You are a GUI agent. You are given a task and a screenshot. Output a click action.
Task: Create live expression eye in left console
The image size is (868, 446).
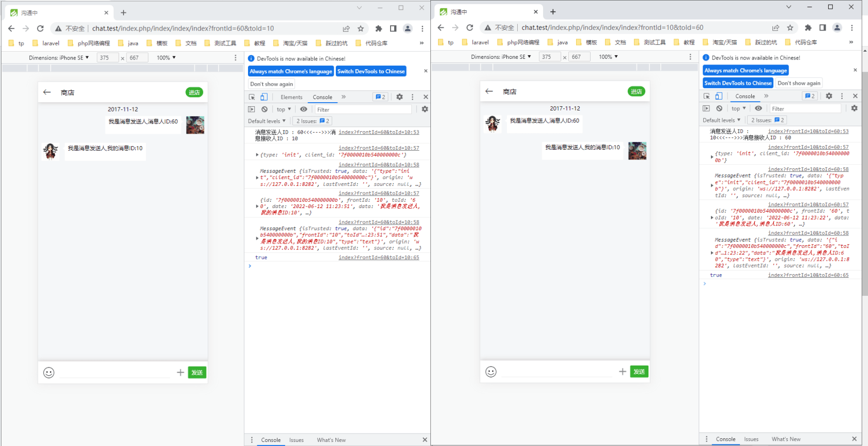(304, 109)
